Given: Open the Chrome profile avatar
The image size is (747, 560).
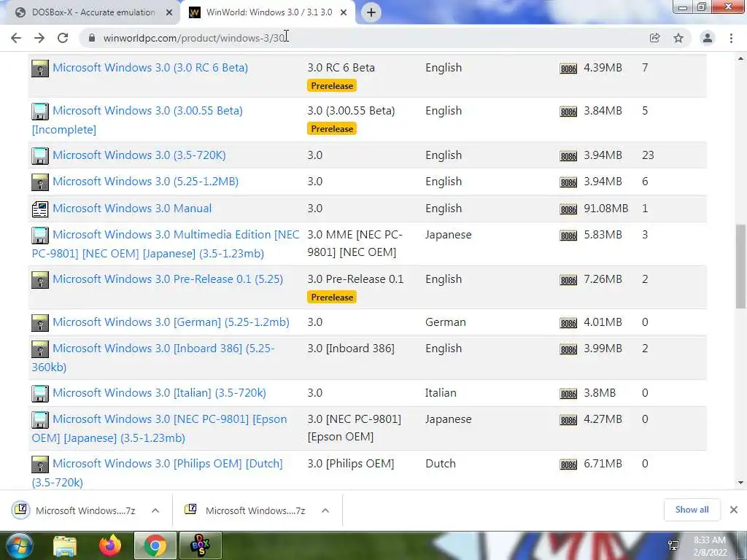Looking at the screenshot, I should pos(708,38).
